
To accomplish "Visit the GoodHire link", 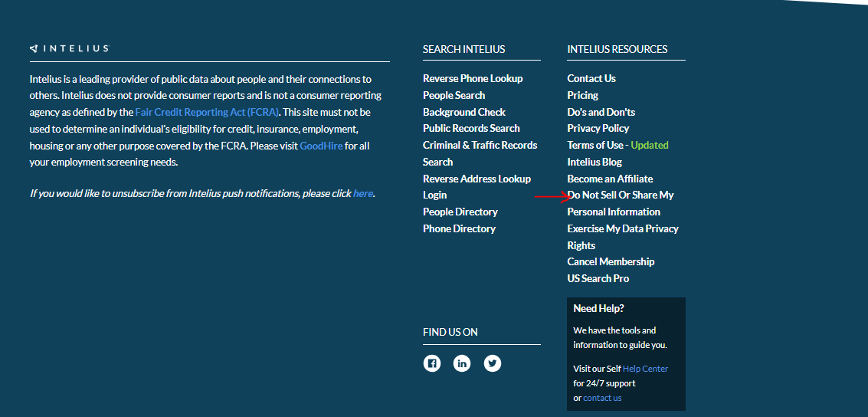I will (321, 146).
